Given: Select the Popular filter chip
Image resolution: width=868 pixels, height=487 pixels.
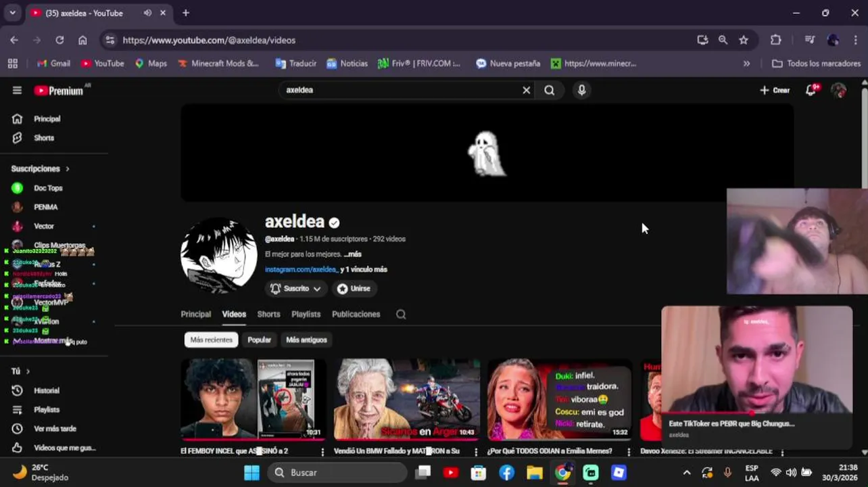Looking at the screenshot, I should pos(259,340).
